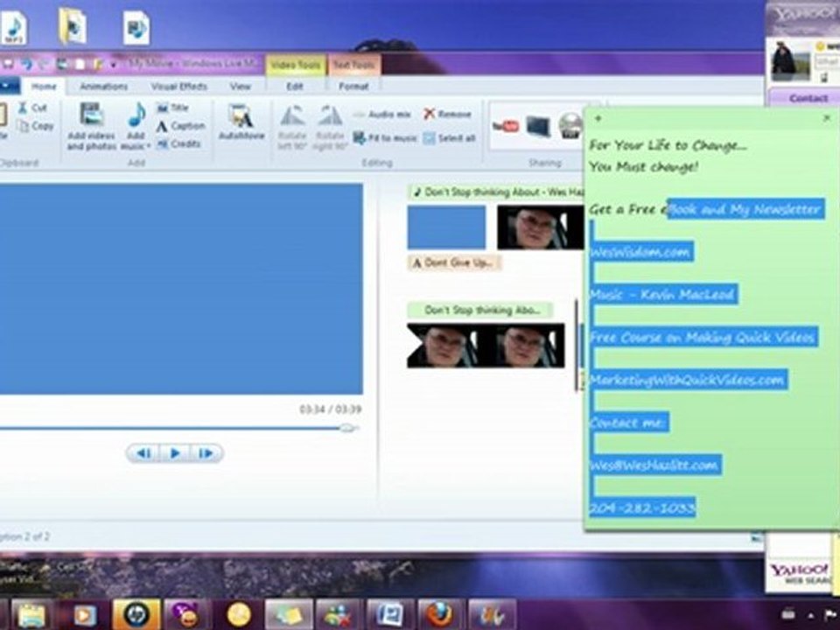Screen dimensions: 840x630
Task: Open the Customize Quick Access Toolbar arrow
Action: pyautogui.click(x=113, y=65)
